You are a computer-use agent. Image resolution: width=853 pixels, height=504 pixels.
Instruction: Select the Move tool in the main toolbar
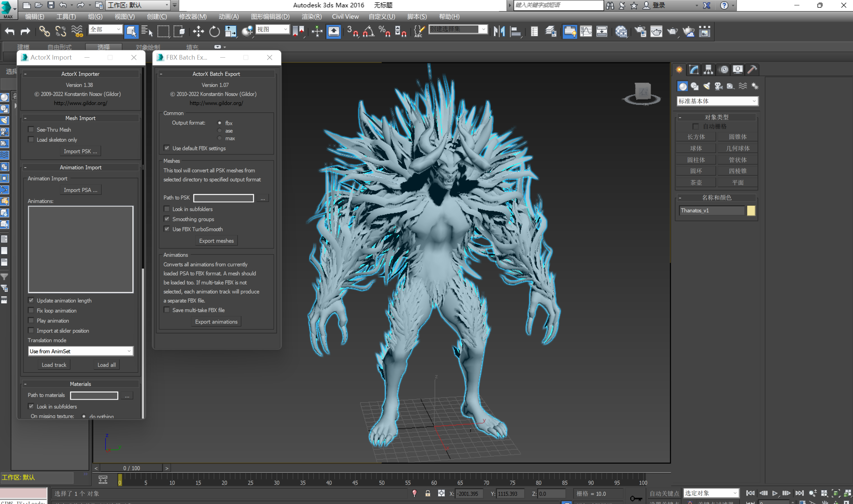point(198,31)
